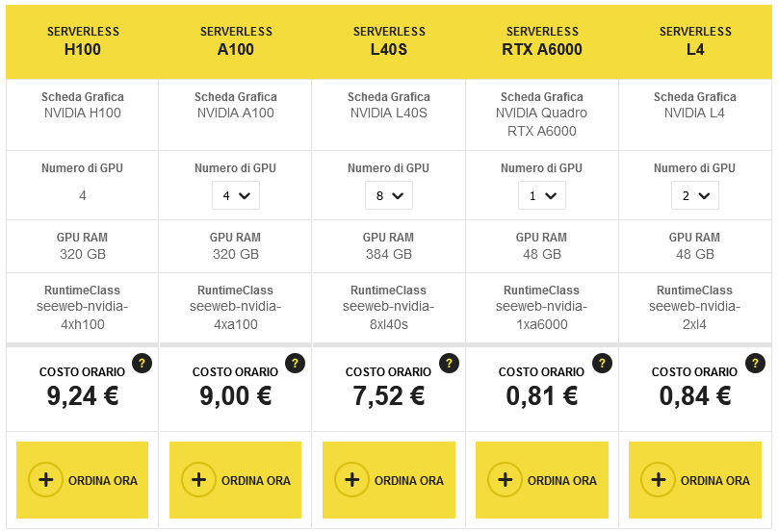Open the GPU count dropdown for A100

point(235,195)
